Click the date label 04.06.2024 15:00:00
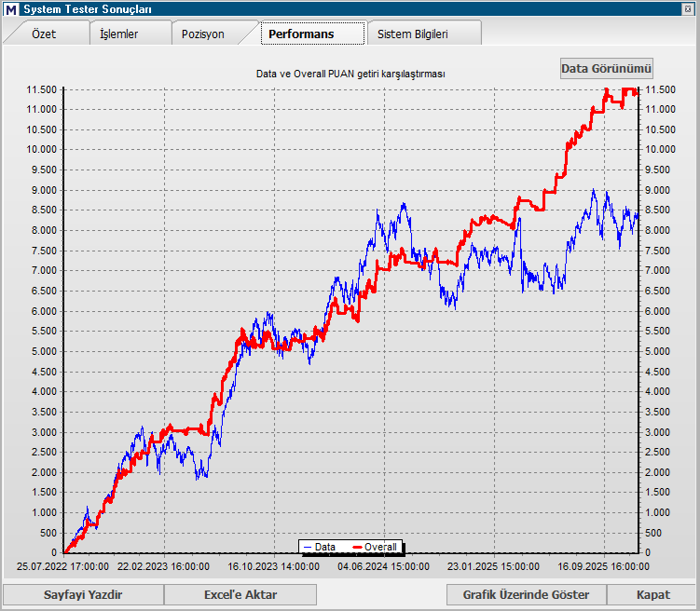700x611 pixels. 383,566
